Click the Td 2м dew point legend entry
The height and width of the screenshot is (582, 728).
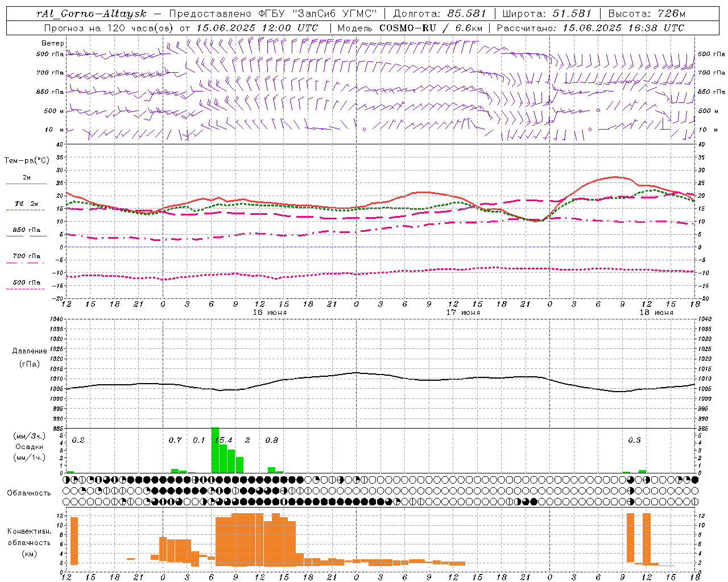(x=27, y=203)
